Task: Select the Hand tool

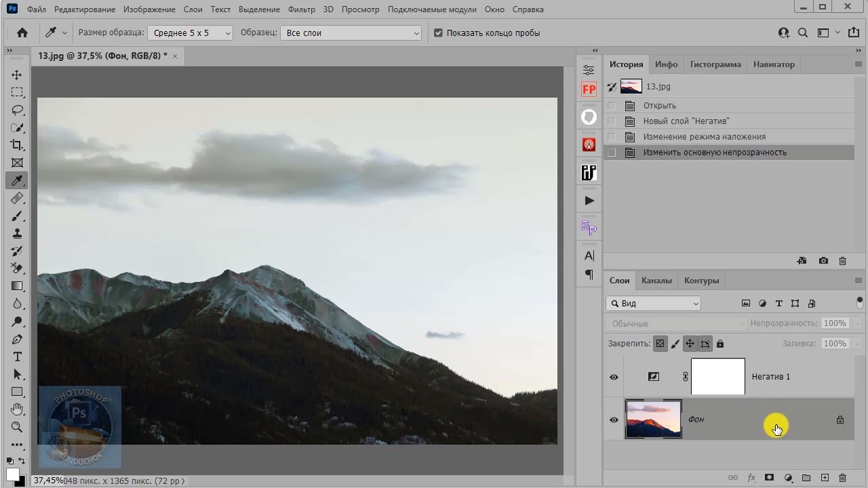Action: pos(17,409)
